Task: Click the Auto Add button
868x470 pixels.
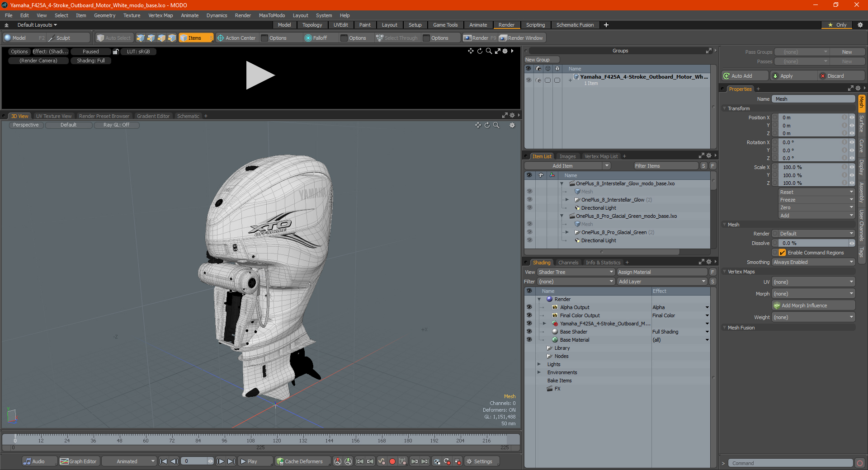Action: pos(745,76)
